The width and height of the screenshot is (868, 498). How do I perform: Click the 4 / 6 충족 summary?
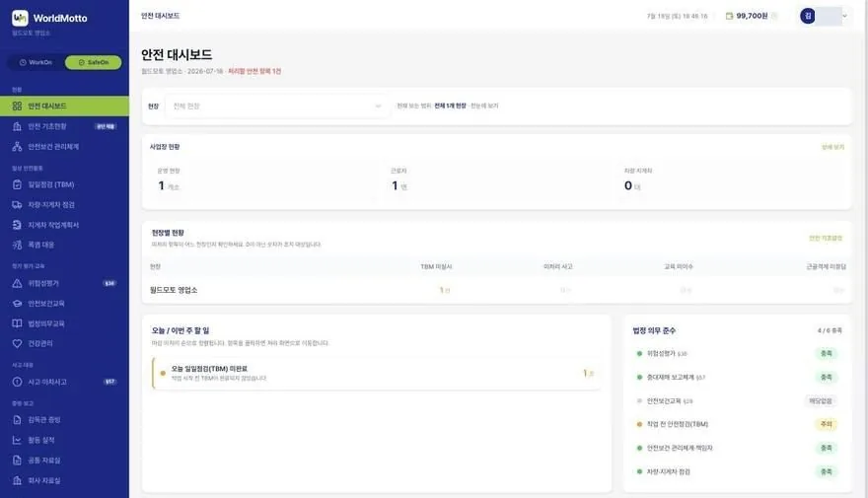pos(830,330)
